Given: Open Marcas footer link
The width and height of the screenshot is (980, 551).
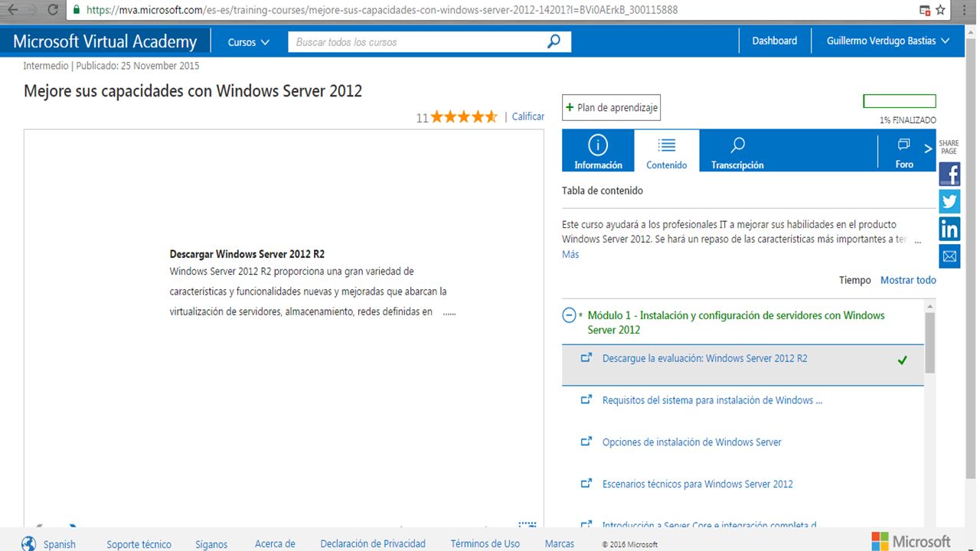Looking at the screenshot, I should click(560, 544).
